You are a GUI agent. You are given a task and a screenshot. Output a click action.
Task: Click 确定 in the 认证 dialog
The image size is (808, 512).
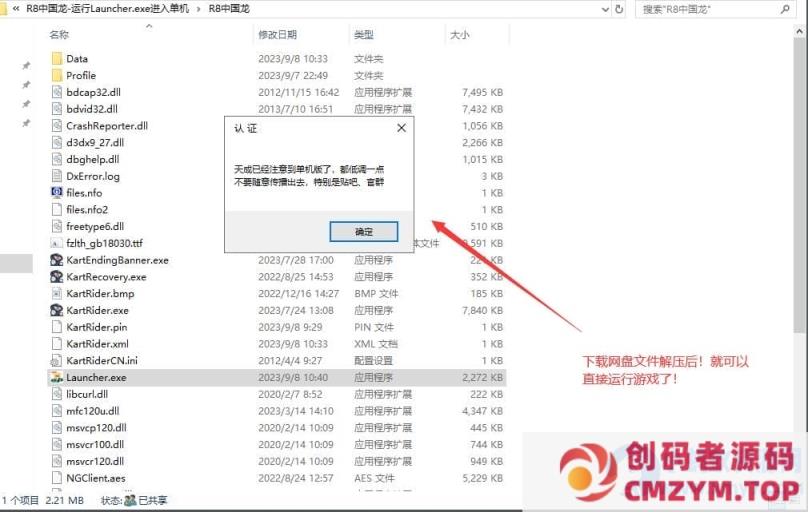pos(364,232)
